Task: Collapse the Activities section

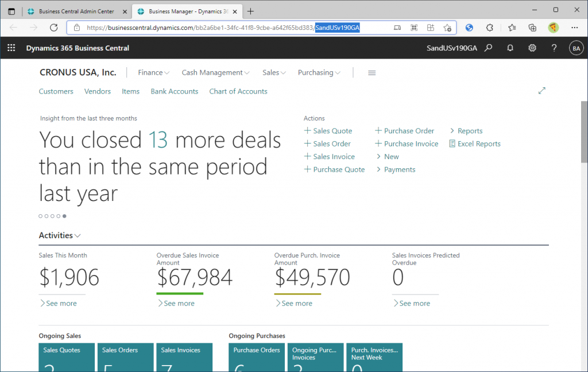Action: click(x=60, y=235)
